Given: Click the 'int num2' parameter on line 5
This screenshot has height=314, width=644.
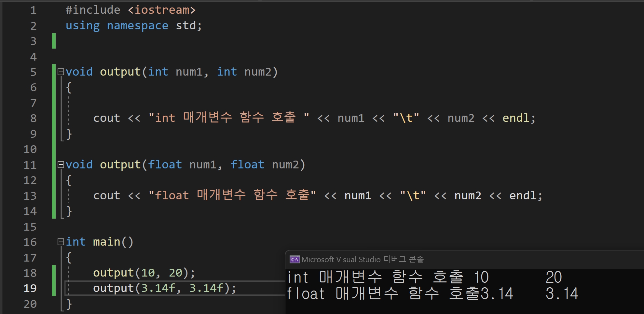Looking at the screenshot, I should [x=244, y=72].
